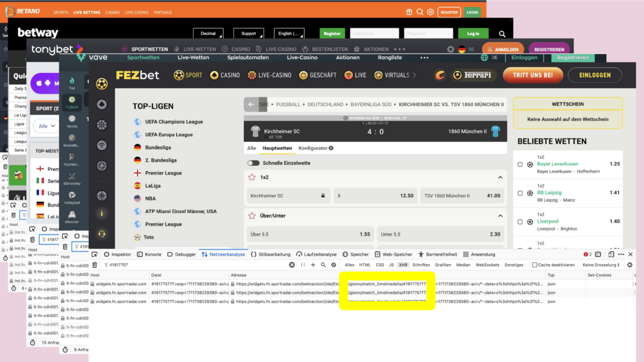
Task: Expand more FEZbet nav items after VIRTUALS
Action: click(x=414, y=75)
